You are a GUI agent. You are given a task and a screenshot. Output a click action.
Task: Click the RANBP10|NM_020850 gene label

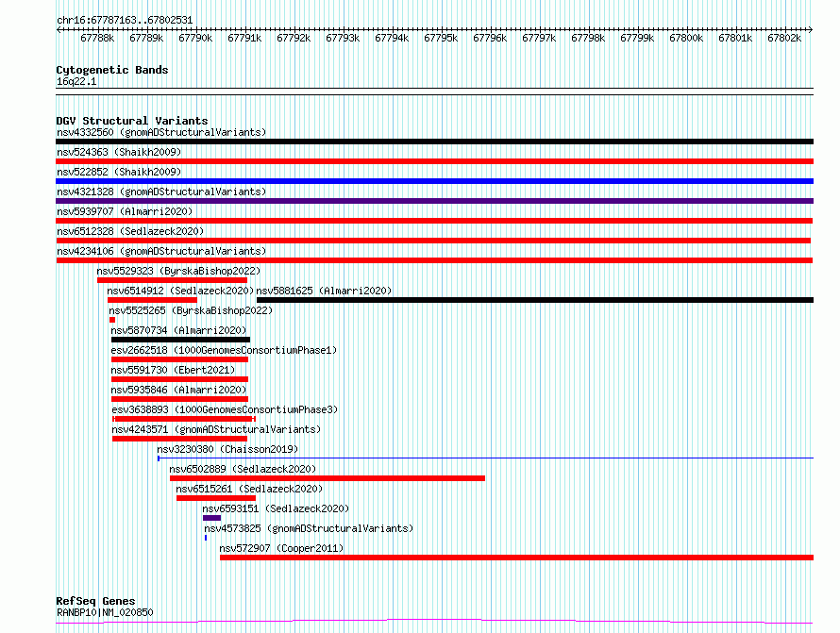105,612
